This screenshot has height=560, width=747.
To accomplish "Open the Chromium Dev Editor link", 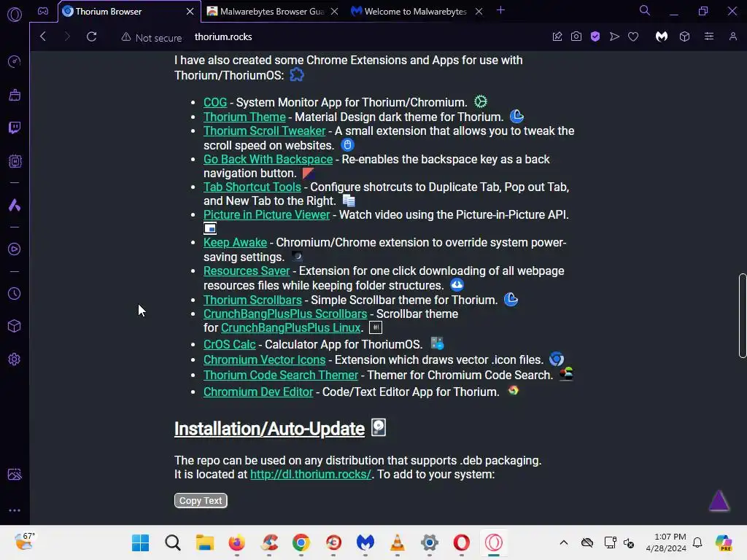I will 258,392.
